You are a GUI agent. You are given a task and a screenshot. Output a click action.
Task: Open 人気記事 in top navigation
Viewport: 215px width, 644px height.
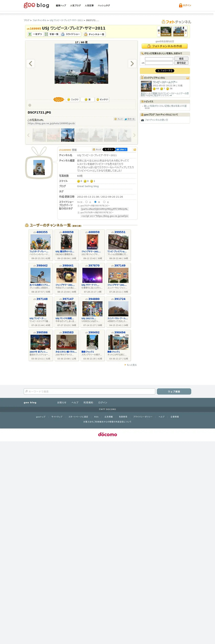(89, 6)
